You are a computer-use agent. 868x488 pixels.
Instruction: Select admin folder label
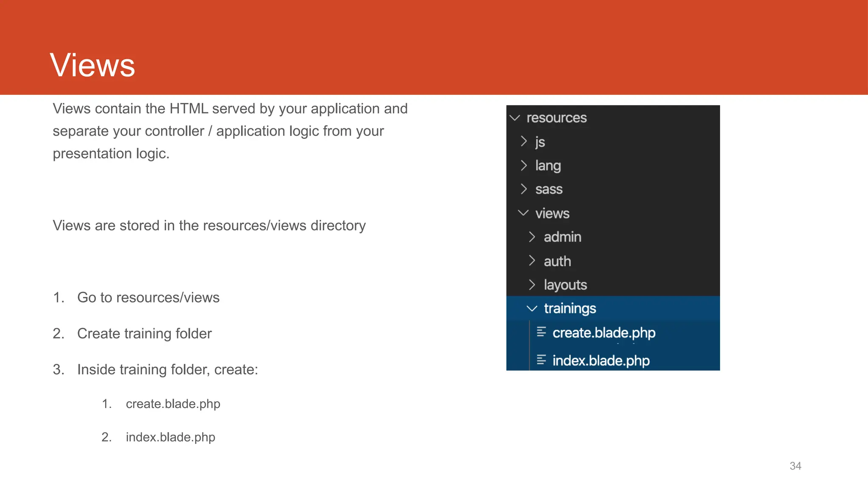pyautogui.click(x=562, y=237)
